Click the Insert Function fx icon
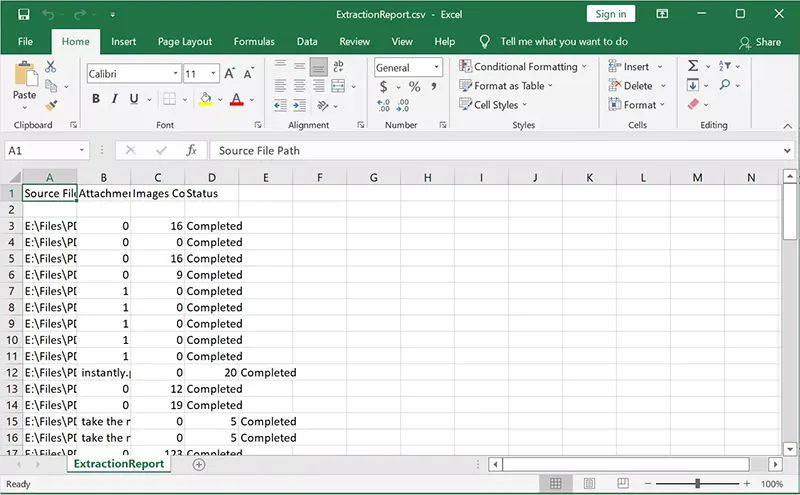The image size is (800, 495). click(191, 150)
